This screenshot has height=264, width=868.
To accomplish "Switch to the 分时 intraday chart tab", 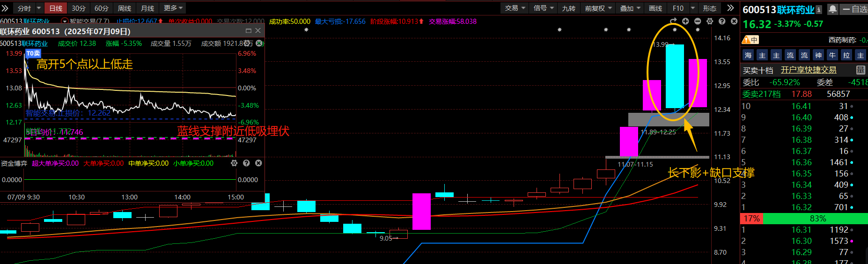I will (23, 8).
